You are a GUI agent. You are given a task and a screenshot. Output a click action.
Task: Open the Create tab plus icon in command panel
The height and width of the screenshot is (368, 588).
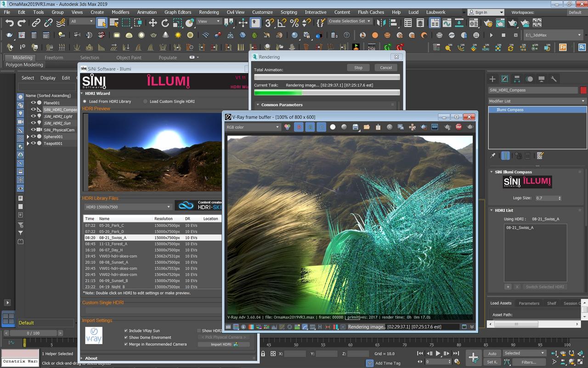tap(492, 79)
